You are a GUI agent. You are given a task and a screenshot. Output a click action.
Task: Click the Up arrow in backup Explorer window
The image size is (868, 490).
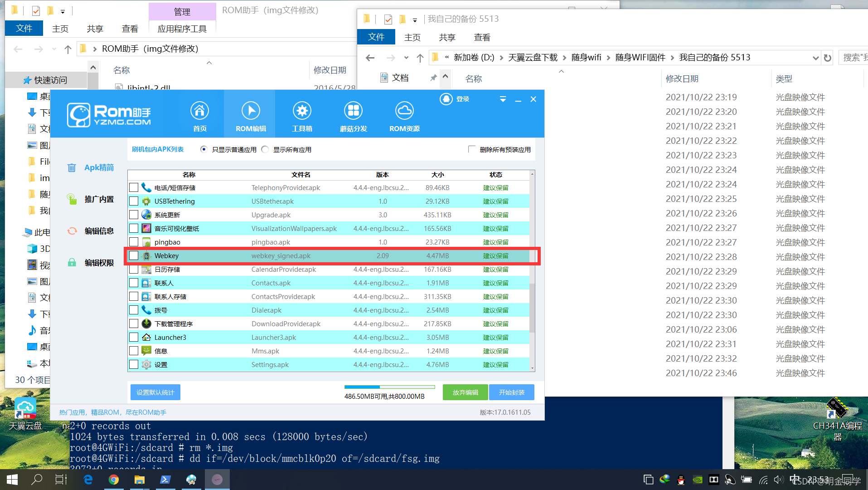420,58
